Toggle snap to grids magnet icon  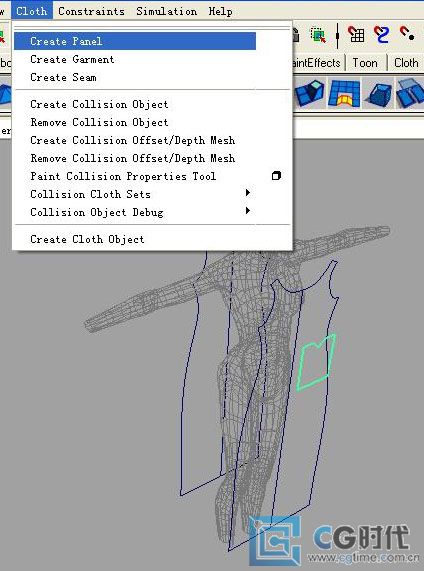[x=356, y=35]
